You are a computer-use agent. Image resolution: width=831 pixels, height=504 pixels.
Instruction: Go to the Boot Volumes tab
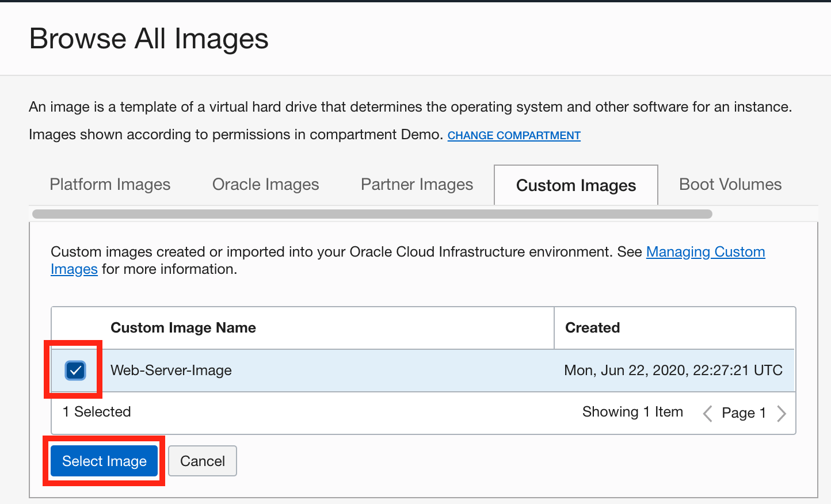[x=730, y=185]
